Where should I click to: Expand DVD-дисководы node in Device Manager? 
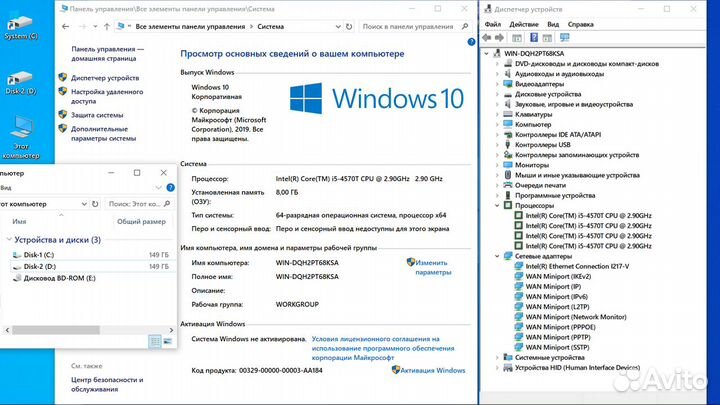click(x=497, y=64)
